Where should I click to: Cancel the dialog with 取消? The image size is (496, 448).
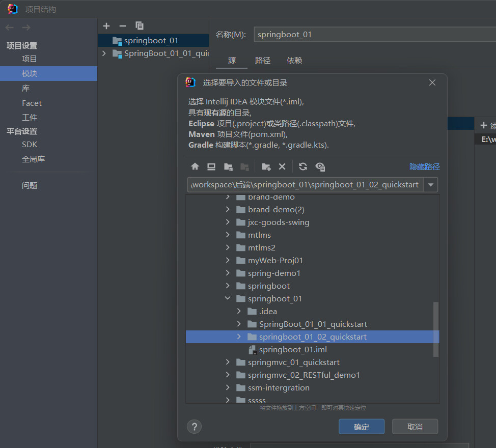[x=415, y=427]
